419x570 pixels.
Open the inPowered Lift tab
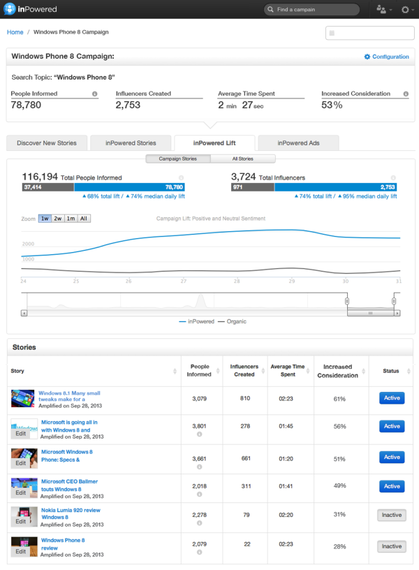[214, 143]
